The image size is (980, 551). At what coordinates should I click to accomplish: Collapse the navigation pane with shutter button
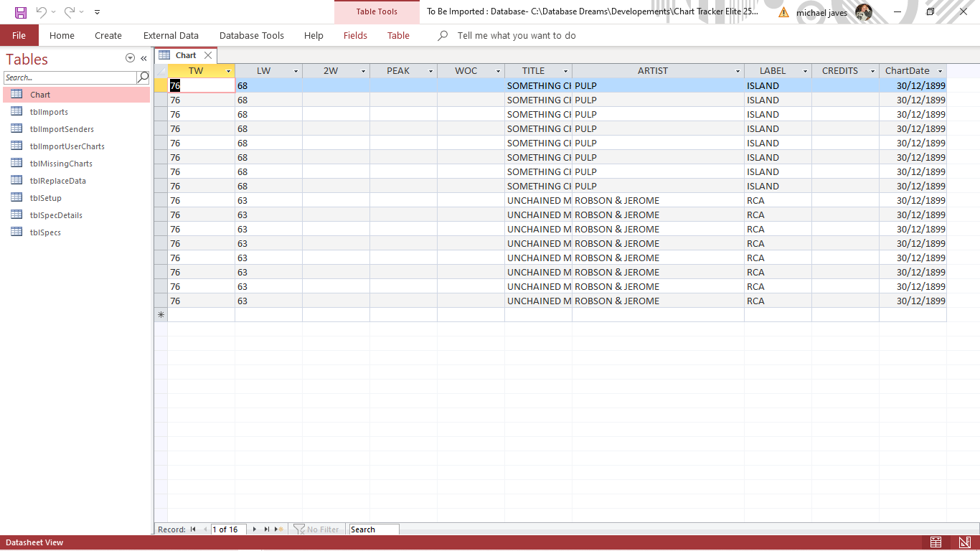(x=143, y=58)
